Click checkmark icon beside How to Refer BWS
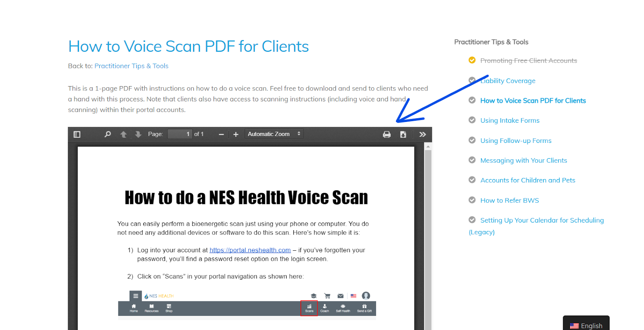The width and height of the screenshot is (644, 330). click(472, 200)
